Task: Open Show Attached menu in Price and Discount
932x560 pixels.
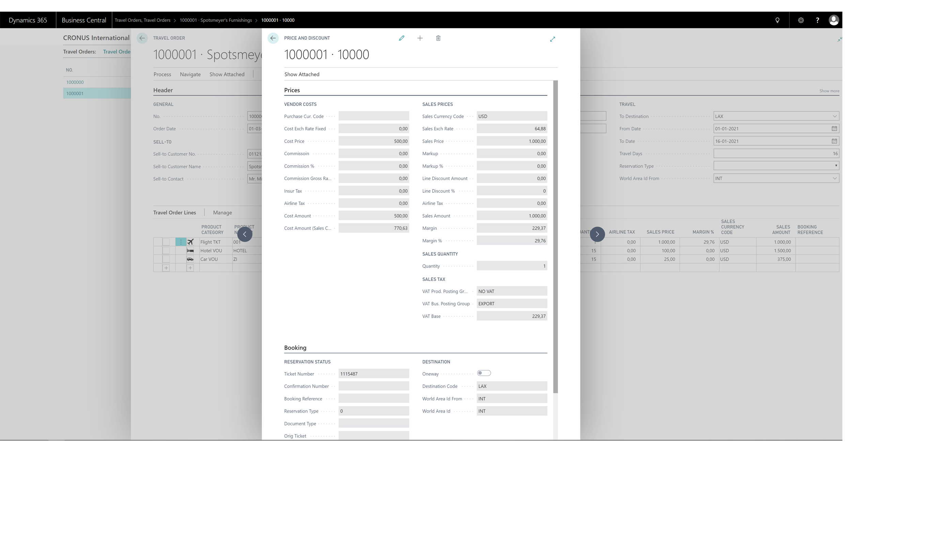Action: 301,74
